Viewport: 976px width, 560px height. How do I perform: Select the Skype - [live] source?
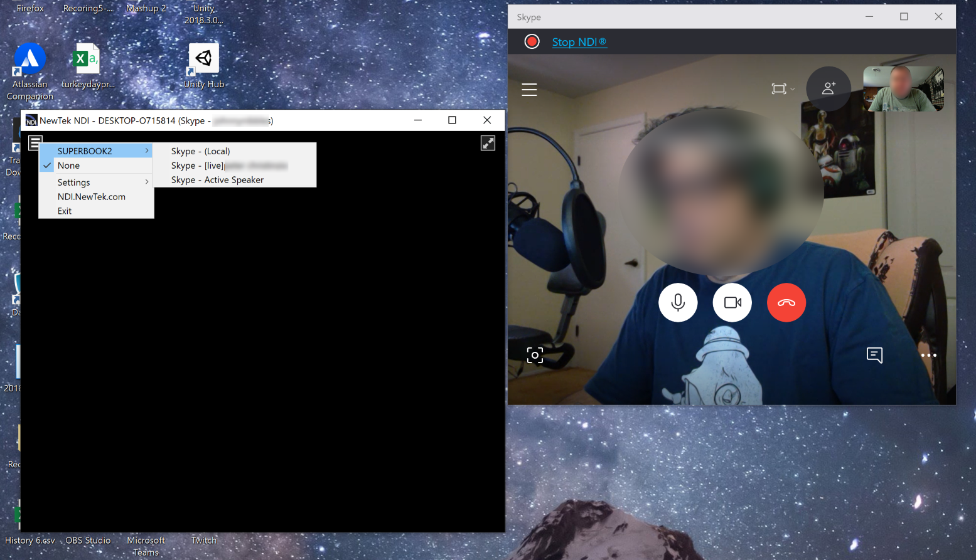coord(235,166)
